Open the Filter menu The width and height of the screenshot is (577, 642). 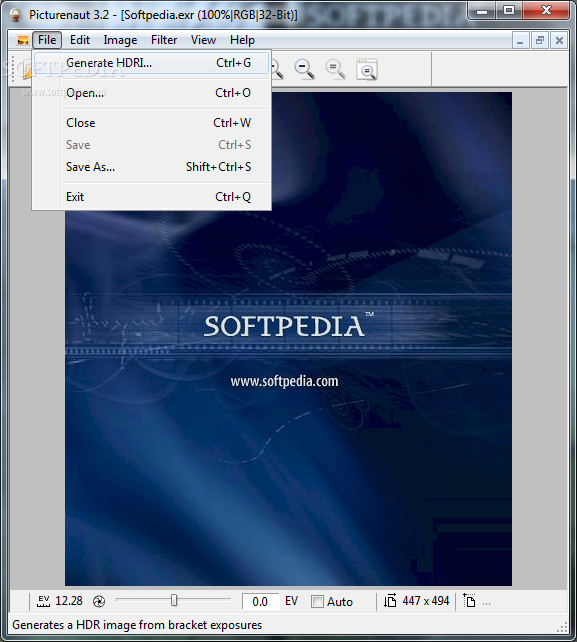pos(164,40)
